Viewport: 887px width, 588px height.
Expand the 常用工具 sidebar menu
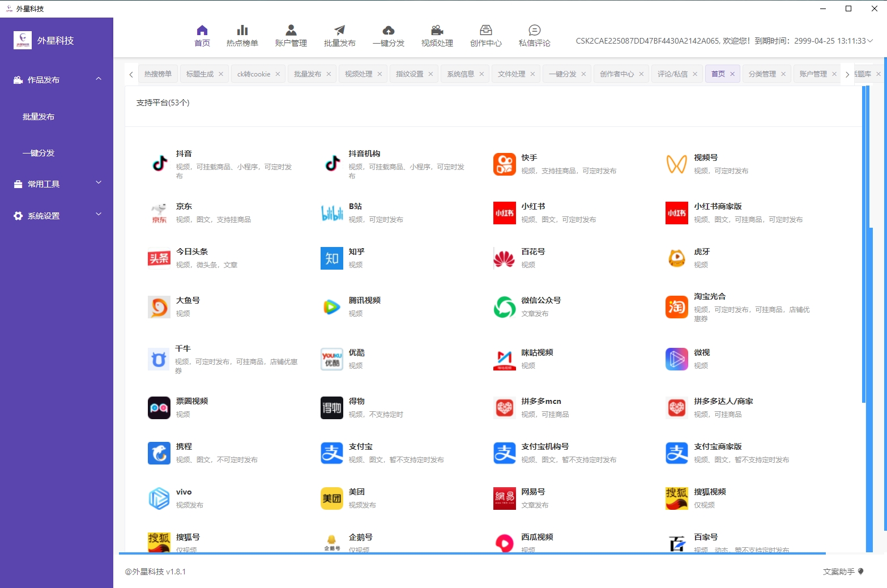pyautogui.click(x=99, y=183)
